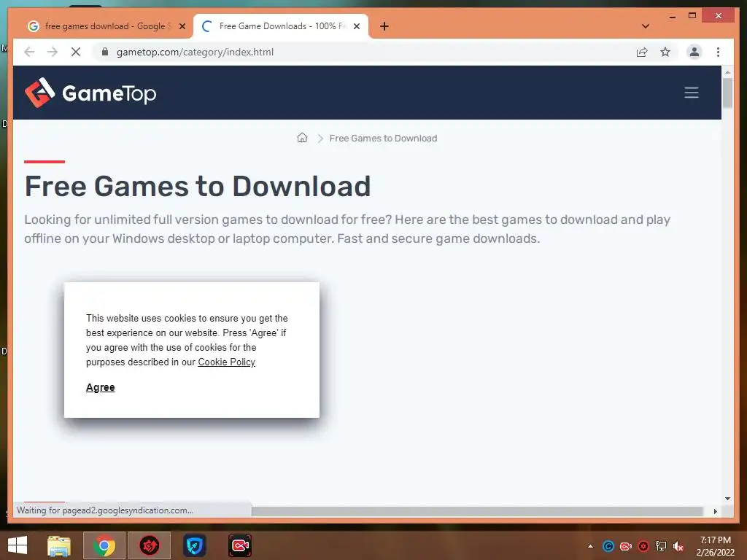Click the red circular tray icon

click(x=643, y=546)
